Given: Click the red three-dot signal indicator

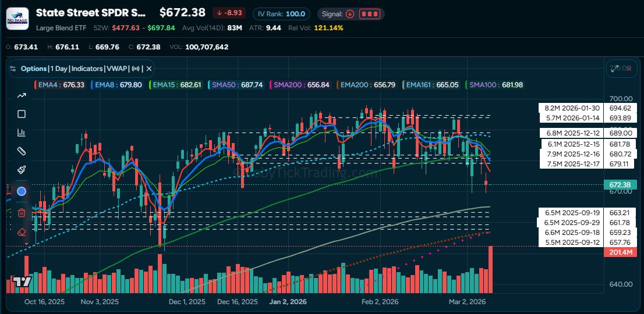Looking at the screenshot, I should pos(369,14).
